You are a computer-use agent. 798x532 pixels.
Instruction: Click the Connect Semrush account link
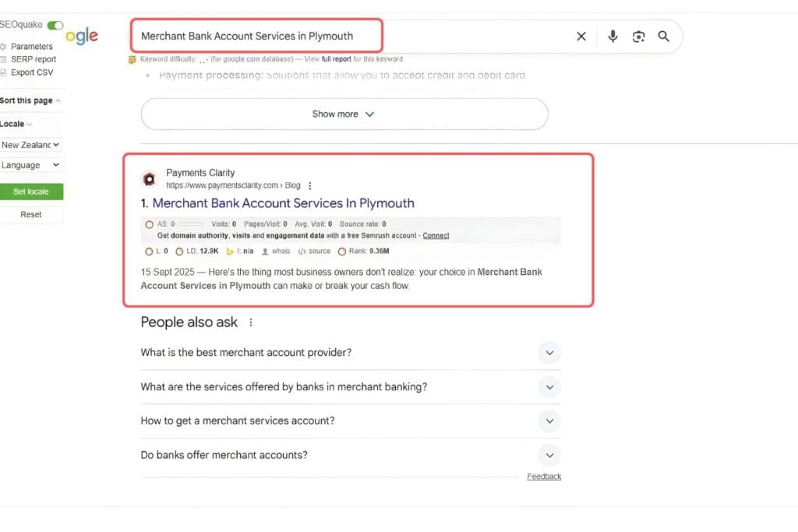(x=436, y=235)
